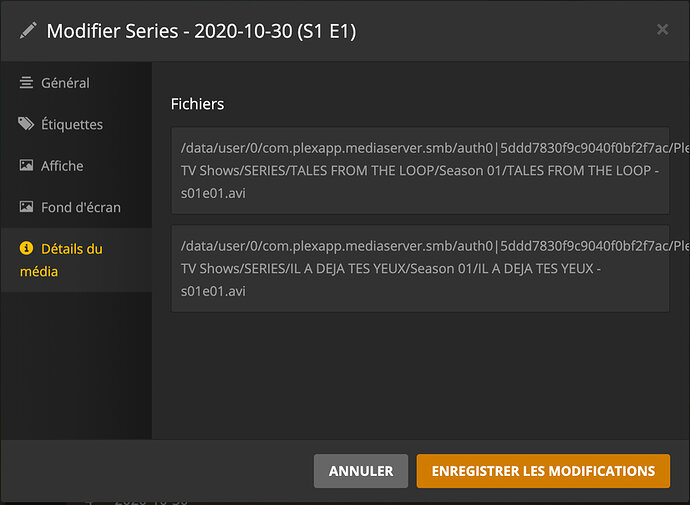Click the second s01e01.avi filename line
Image resolution: width=690 pixels, height=505 pixels.
[213, 291]
